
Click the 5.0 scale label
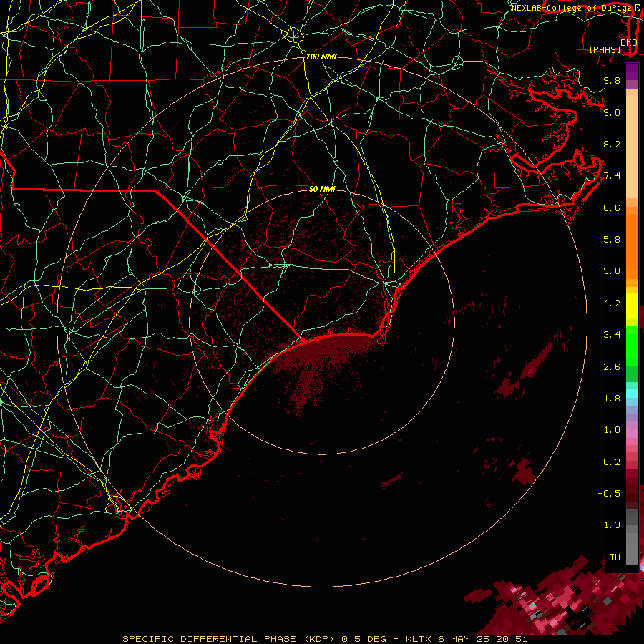612,271
